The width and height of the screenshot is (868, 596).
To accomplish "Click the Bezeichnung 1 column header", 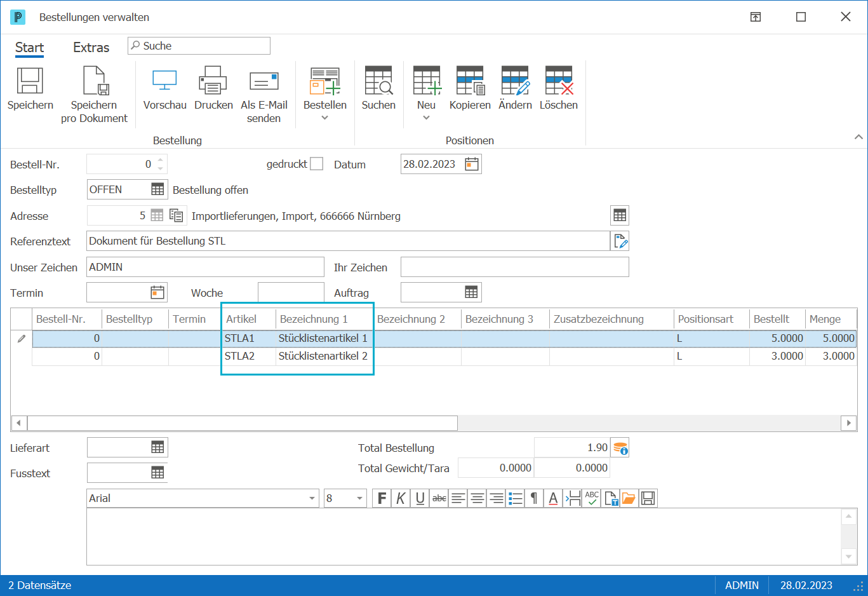I will click(x=324, y=319).
